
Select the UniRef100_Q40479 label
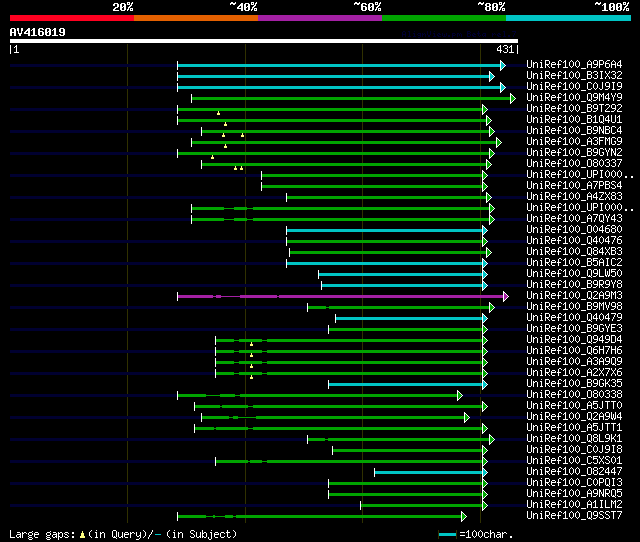[574, 318]
